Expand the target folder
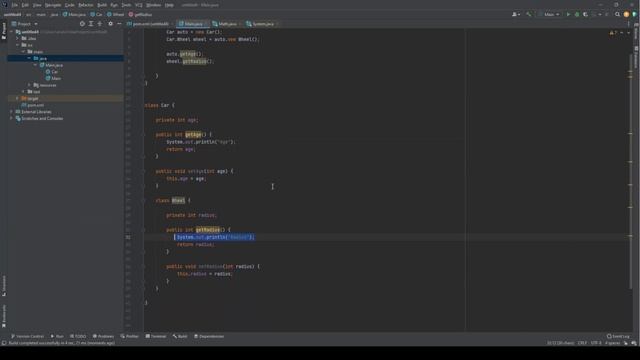Screen dimensions: 640x360 click(18, 98)
